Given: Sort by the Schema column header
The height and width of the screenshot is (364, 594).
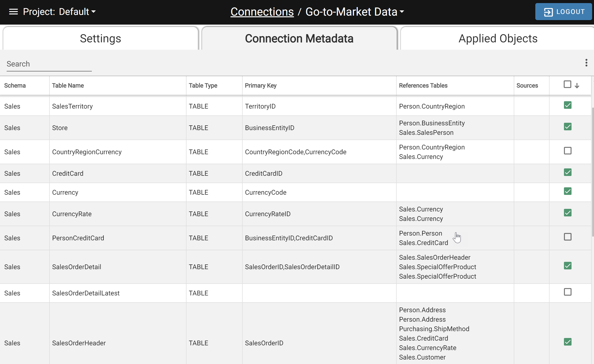Looking at the screenshot, I should click(x=15, y=86).
